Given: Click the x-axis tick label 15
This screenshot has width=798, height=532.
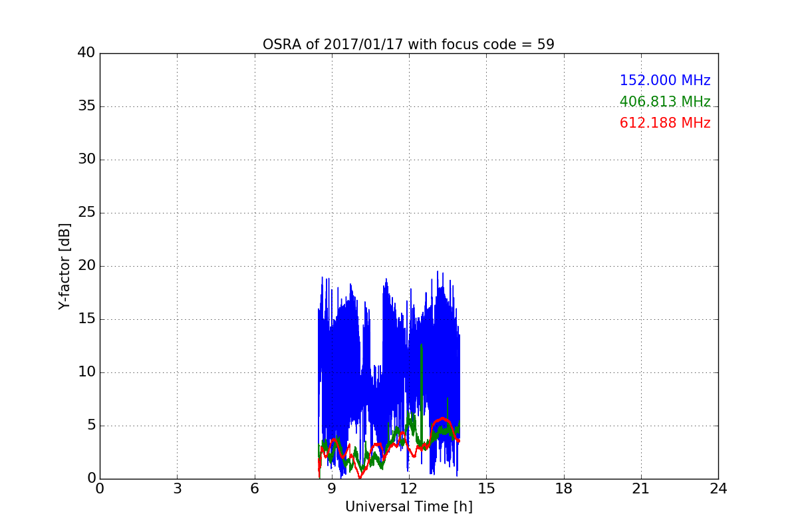Looking at the screenshot, I should click(x=486, y=489).
